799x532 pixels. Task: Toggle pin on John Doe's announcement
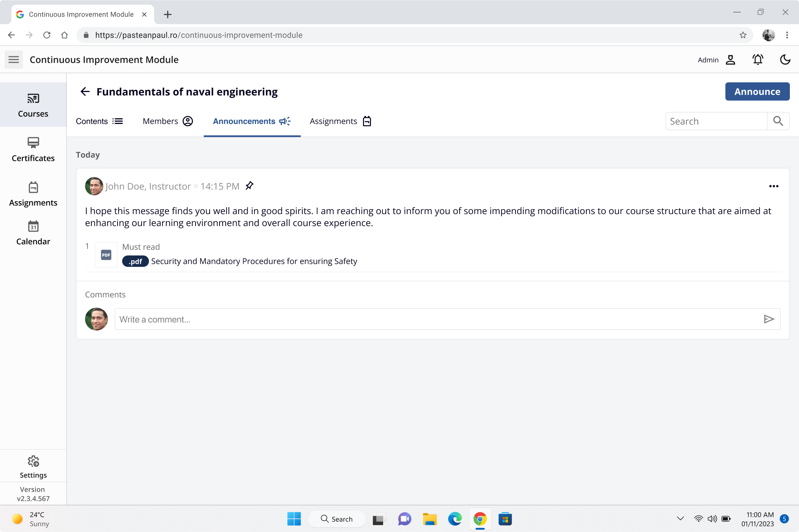(249, 186)
